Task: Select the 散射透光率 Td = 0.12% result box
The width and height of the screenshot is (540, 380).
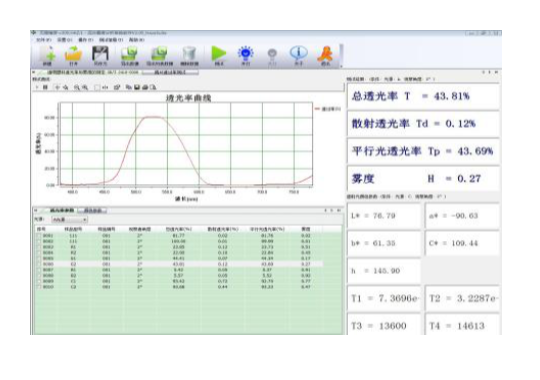Action: 423,124
